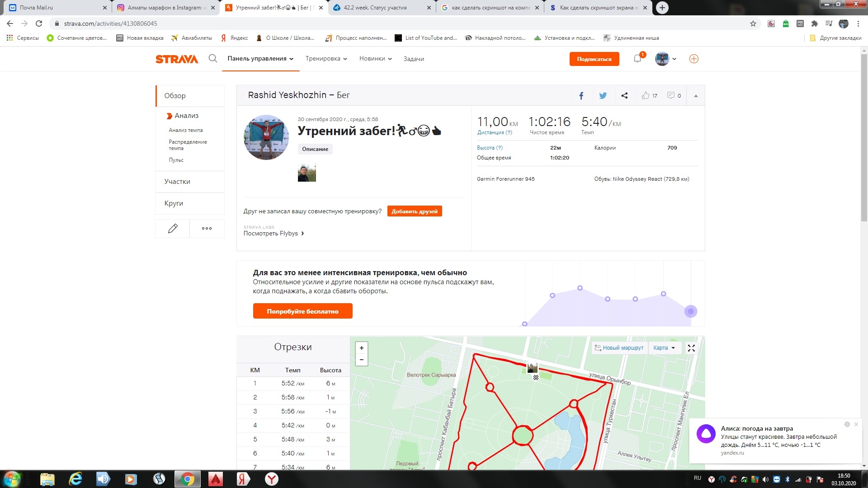Open three-dots more actions menu
This screenshot has width=868, height=488.
point(207,229)
